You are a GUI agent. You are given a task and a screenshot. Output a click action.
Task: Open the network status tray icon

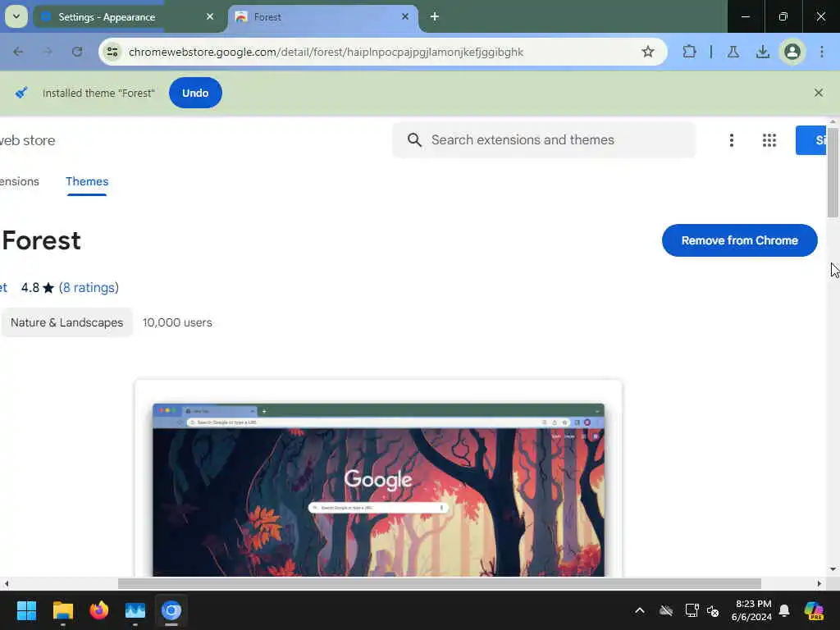(x=692, y=610)
